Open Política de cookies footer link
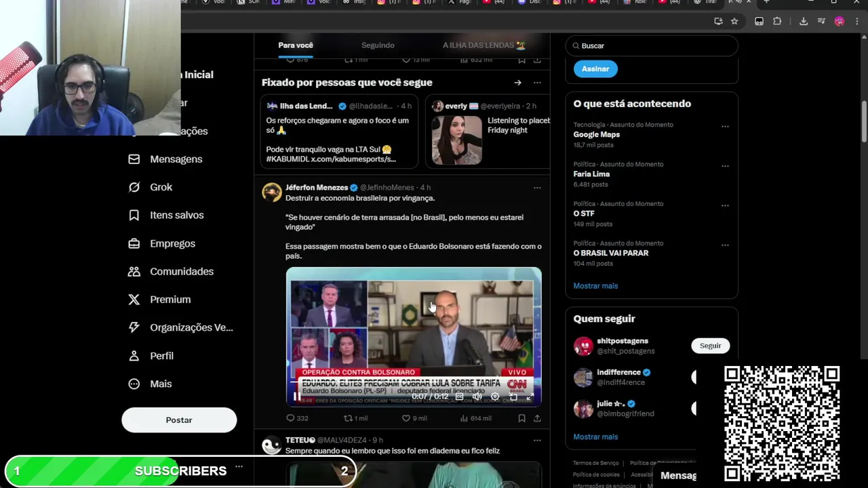Screen dimensions: 868x488 click(x=596, y=474)
